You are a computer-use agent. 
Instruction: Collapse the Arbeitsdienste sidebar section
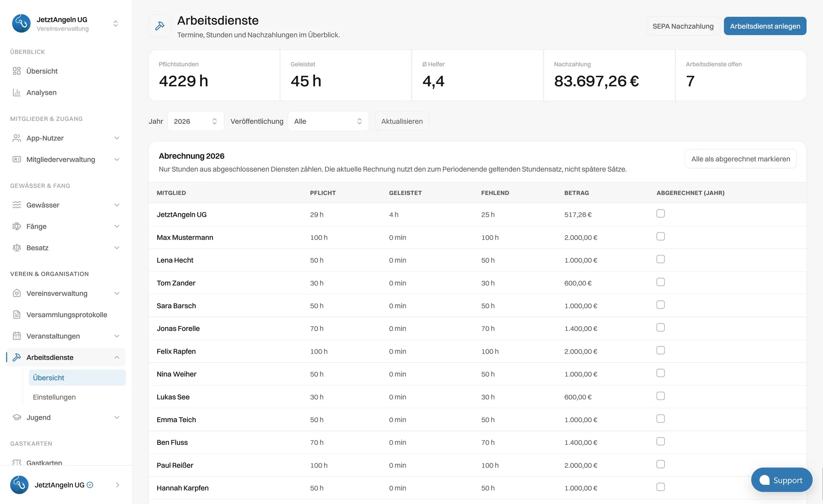pos(66,357)
